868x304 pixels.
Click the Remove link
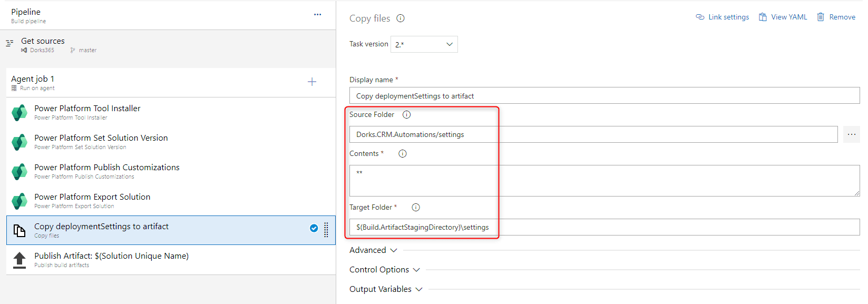pos(836,17)
